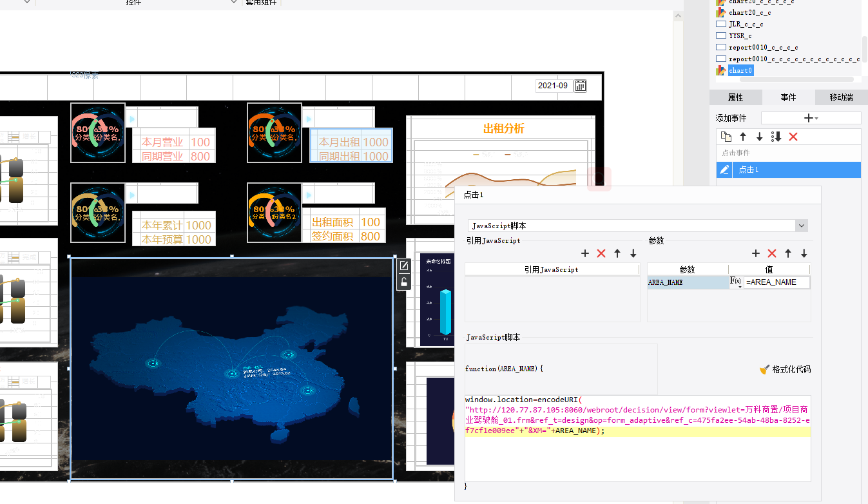Move event down in event list toolbar
The width and height of the screenshot is (868, 504).
(760, 137)
